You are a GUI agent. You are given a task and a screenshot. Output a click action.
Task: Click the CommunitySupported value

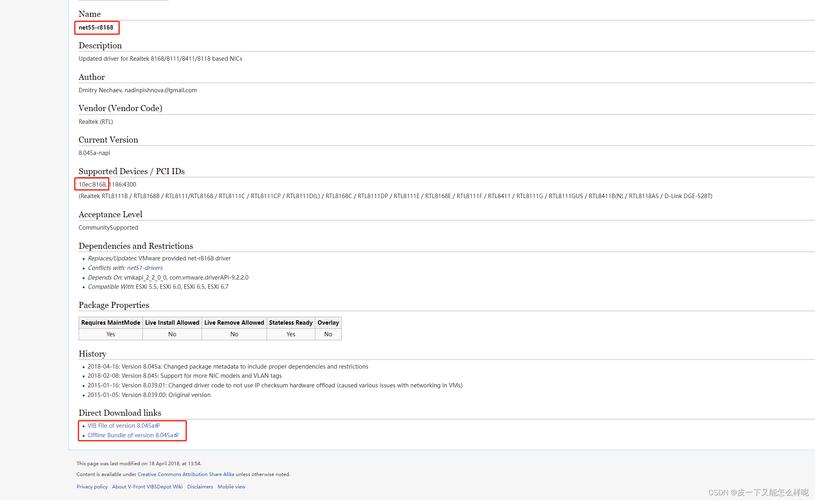pyautogui.click(x=108, y=228)
